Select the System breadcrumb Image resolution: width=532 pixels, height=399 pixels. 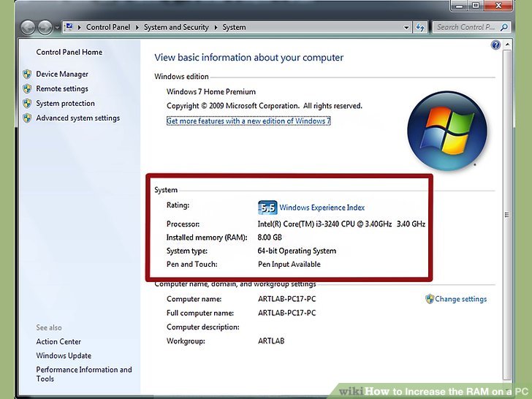(234, 27)
